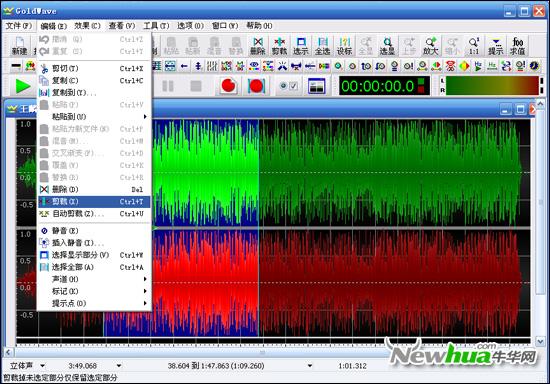
Task: Click the 删除 (Delete) toolbar icon
Action: 257,46
